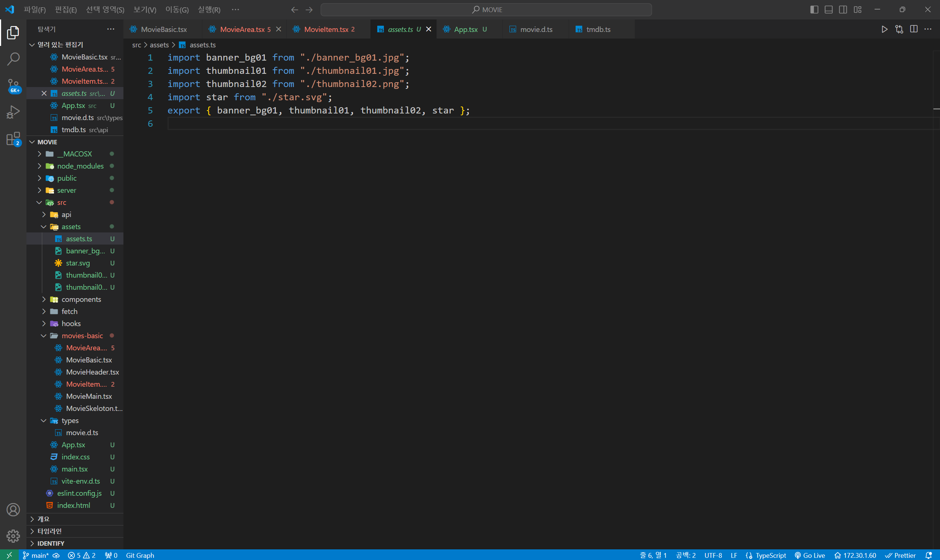The height and width of the screenshot is (560, 940).
Task: Open the 보기(V) menu
Action: click(144, 10)
